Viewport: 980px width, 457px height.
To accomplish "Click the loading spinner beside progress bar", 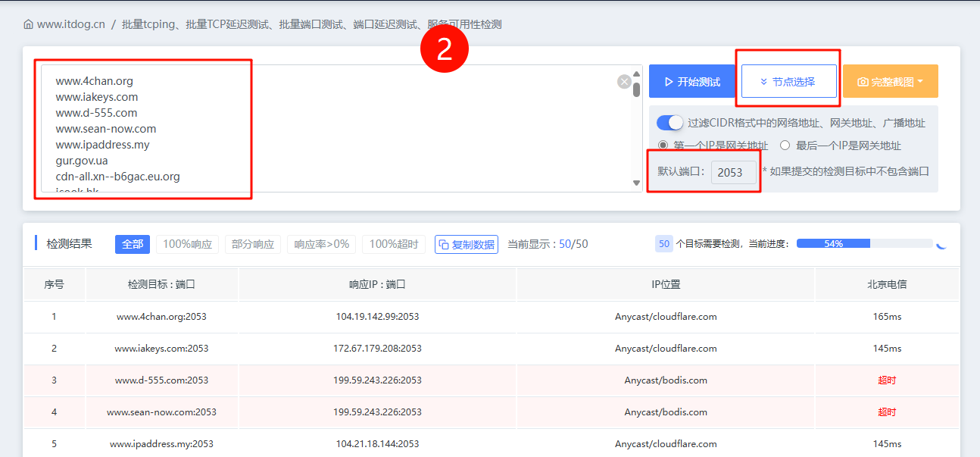I will (941, 244).
